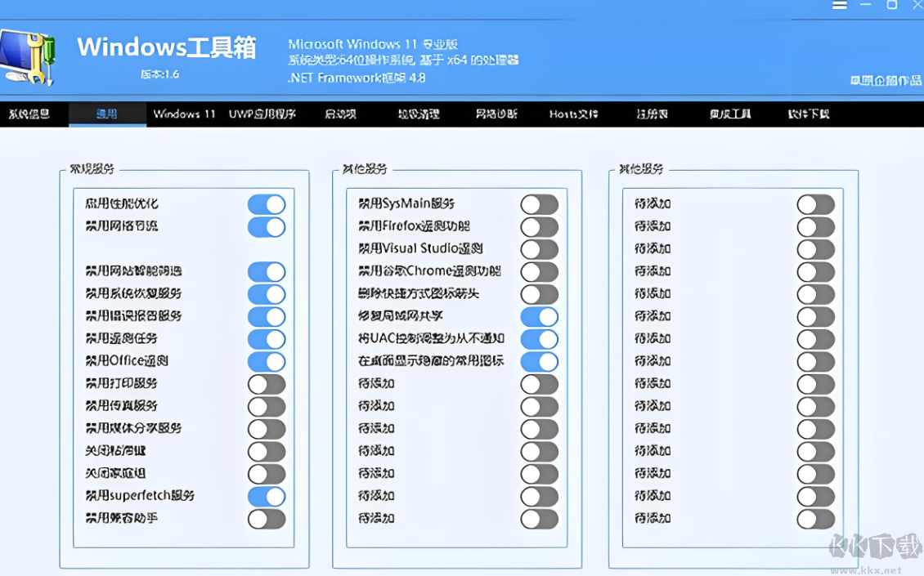Screen dimensions: 924x576
Task: Turn off the 禁用superfetch服务 switch
Action: point(267,496)
